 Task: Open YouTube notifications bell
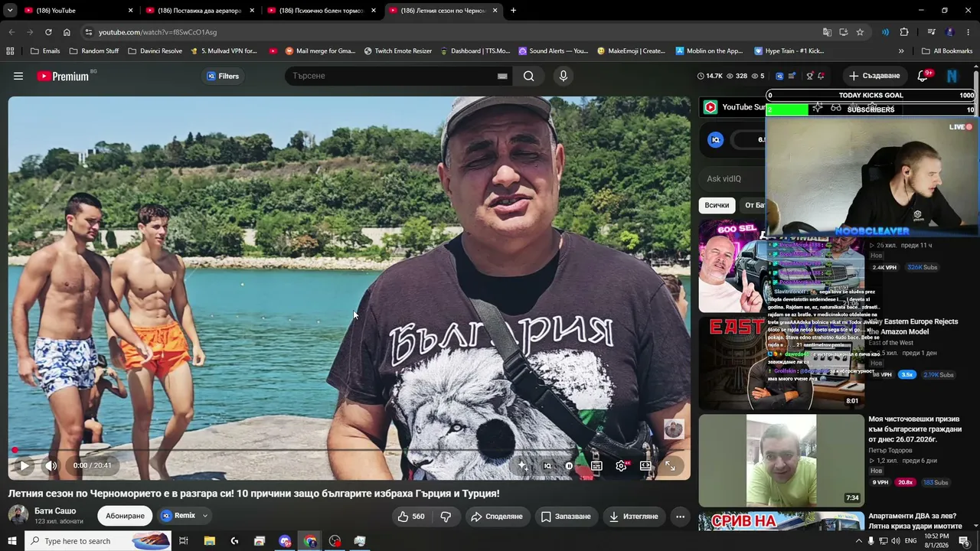tap(923, 76)
